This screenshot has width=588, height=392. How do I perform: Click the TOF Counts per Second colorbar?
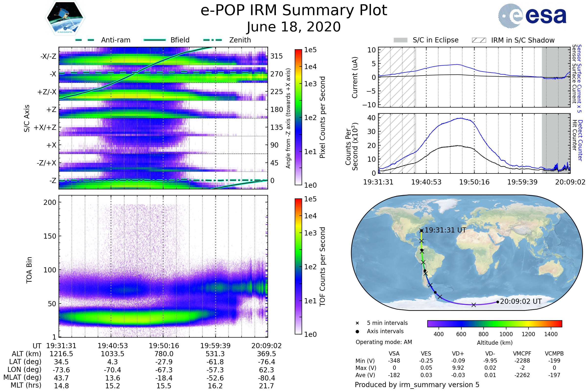point(298,266)
